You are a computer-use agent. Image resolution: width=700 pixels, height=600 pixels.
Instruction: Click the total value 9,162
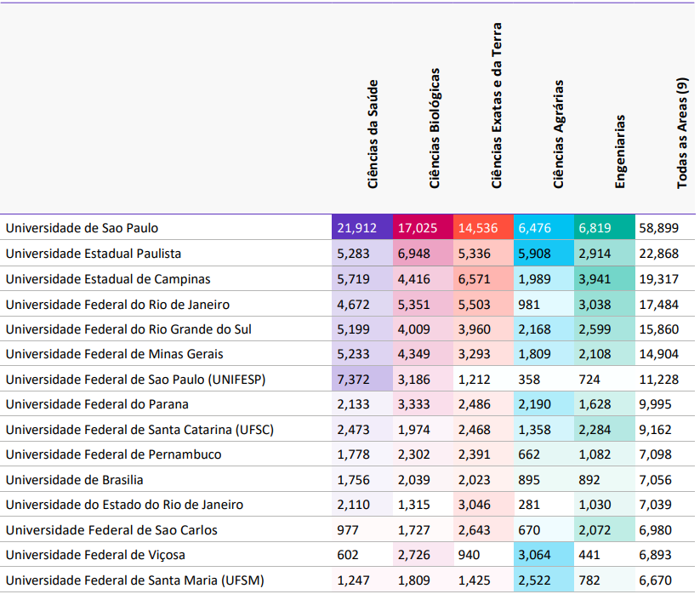pos(655,429)
